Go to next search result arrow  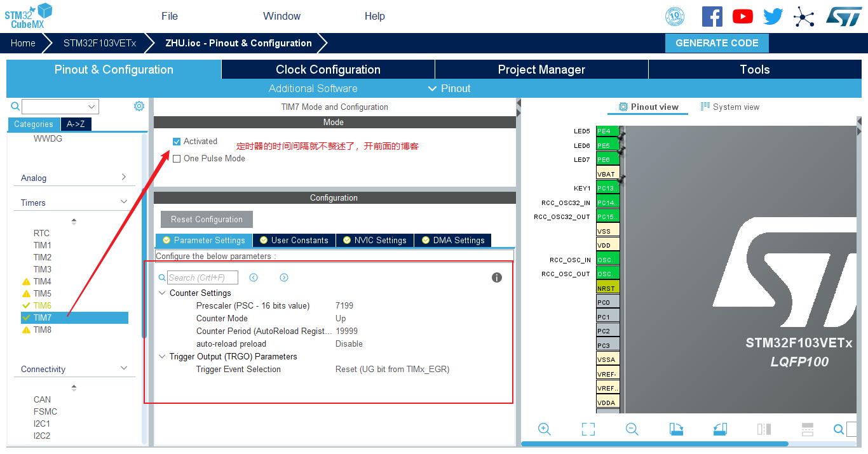[284, 277]
